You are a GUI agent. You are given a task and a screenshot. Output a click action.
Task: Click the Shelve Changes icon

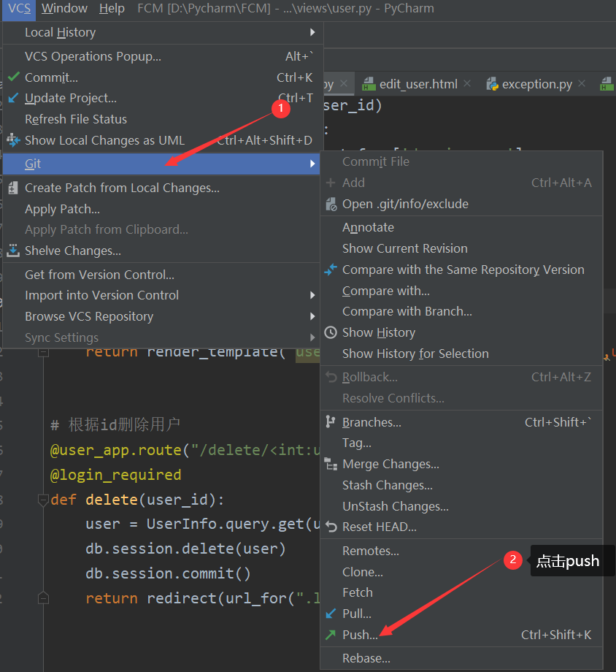13,251
